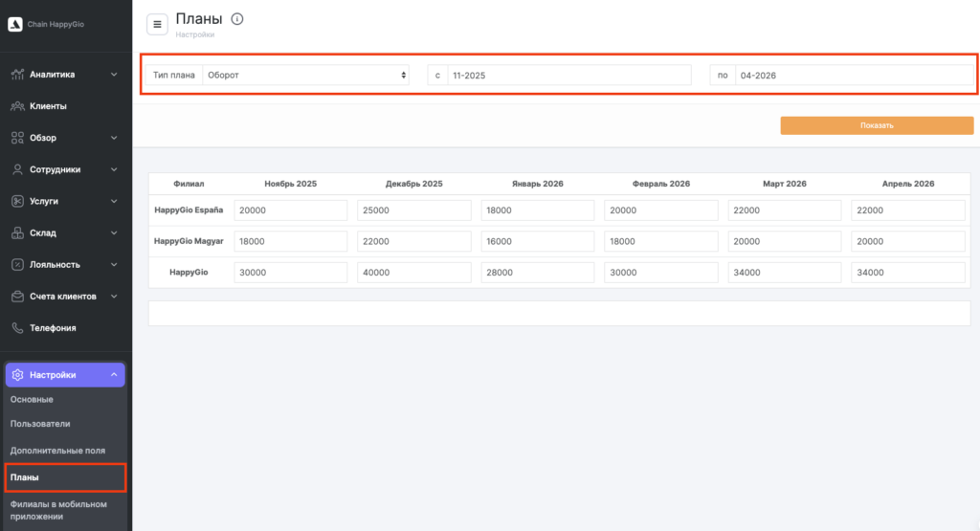Screen dimensions: 980x531
Task: Open Клиенты section in sidebar
Action: click(48, 106)
